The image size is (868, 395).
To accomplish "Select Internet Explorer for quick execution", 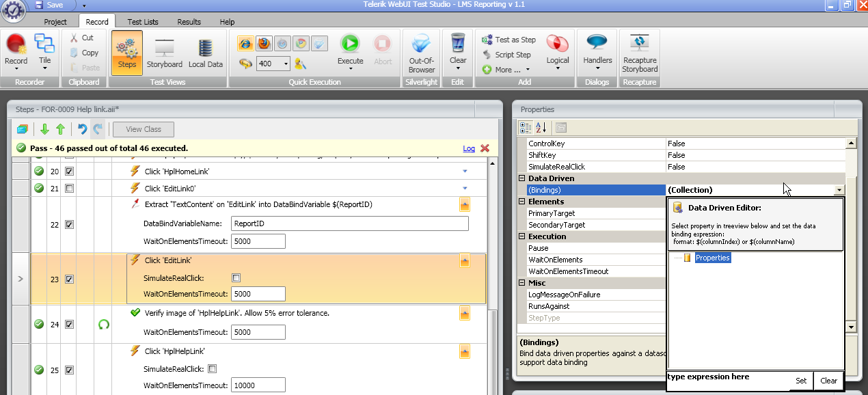I will pyautogui.click(x=245, y=44).
